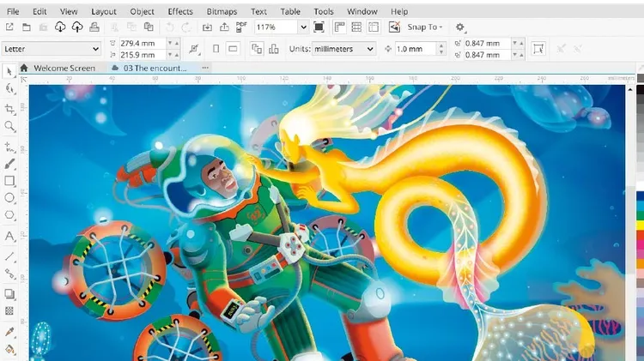Open the Effects menu

(x=180, y=11)
